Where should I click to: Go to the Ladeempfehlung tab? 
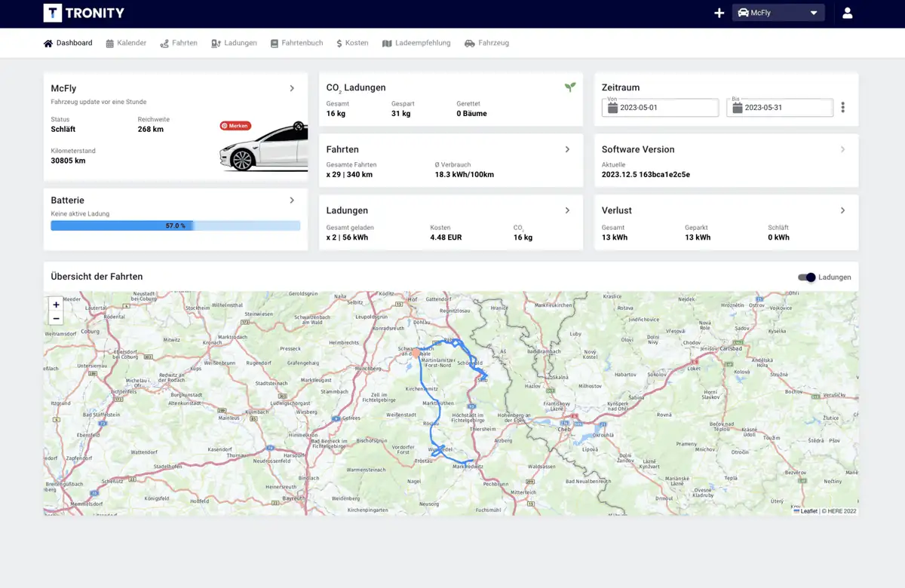coord(416,43)
